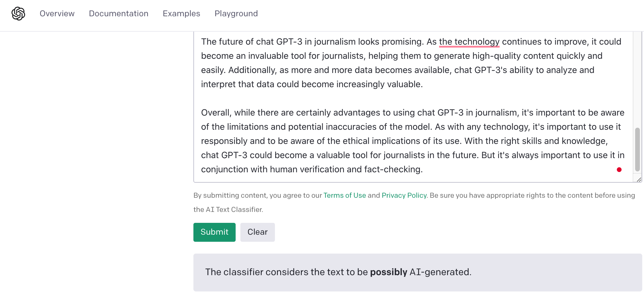The image size is (644, 292).
Task: Click the resize handle at the text area corner
Action: [x=639, y=179]
